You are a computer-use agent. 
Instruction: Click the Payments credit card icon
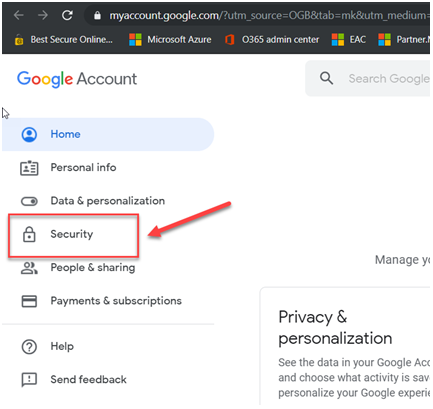coord(29,301)
